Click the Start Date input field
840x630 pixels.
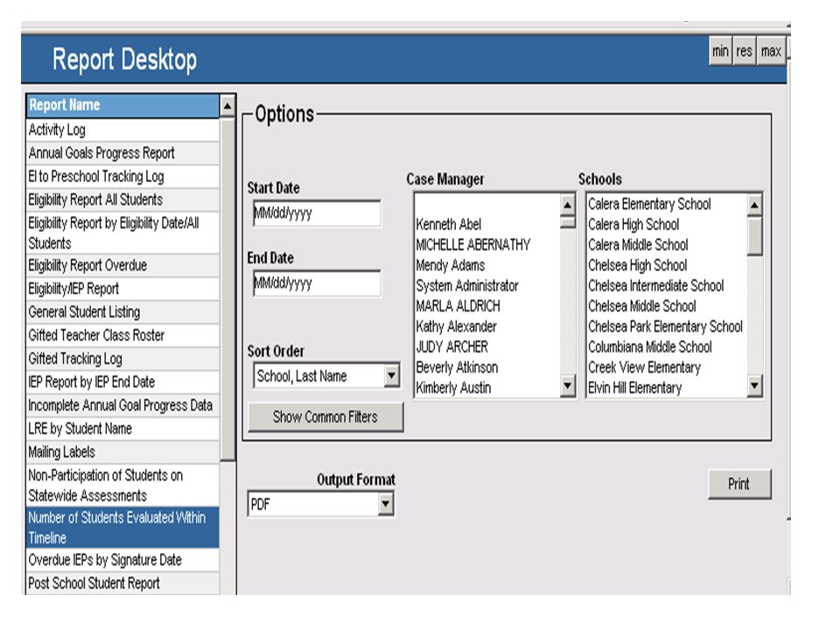coord(317,213)
